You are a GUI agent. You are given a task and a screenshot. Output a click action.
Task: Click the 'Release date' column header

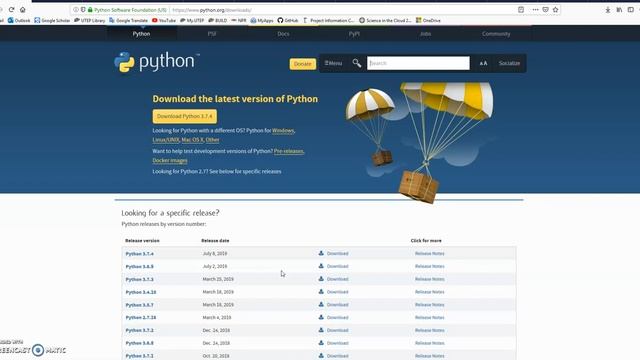pos(215,240)
